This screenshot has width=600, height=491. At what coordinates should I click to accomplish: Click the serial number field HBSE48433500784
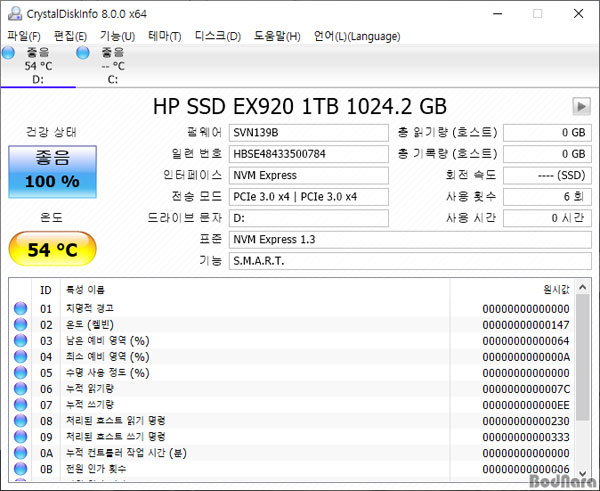point(309,154)
